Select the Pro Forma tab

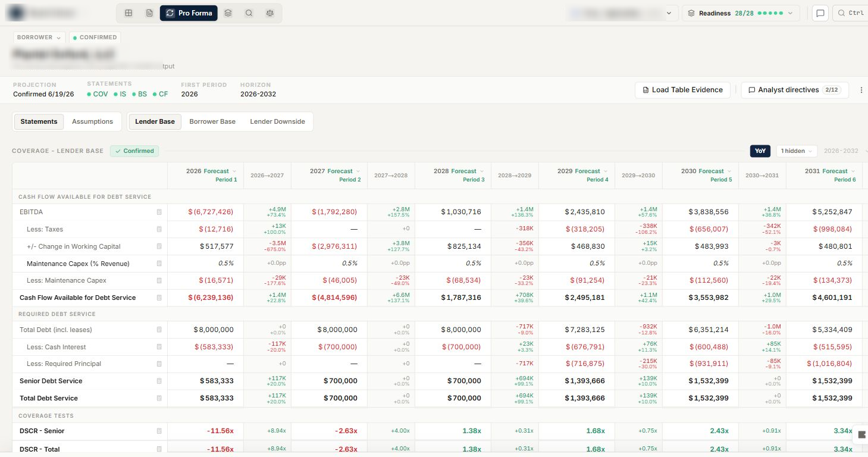tap(189, 13)
